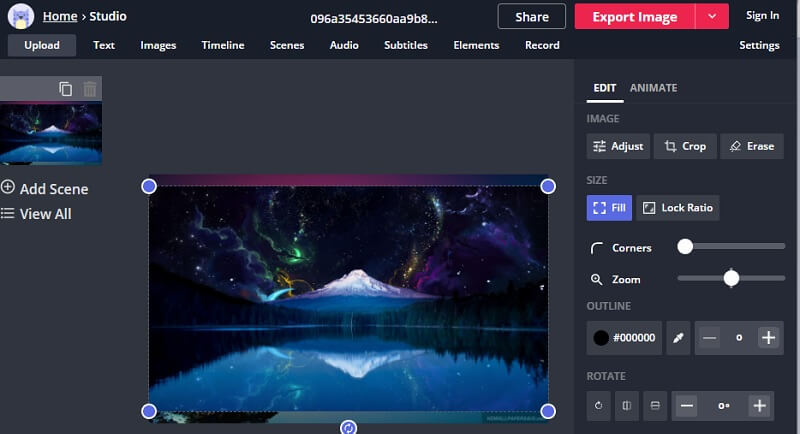Flip the image horizontally

pyautogui.click(x=626, y=406)
